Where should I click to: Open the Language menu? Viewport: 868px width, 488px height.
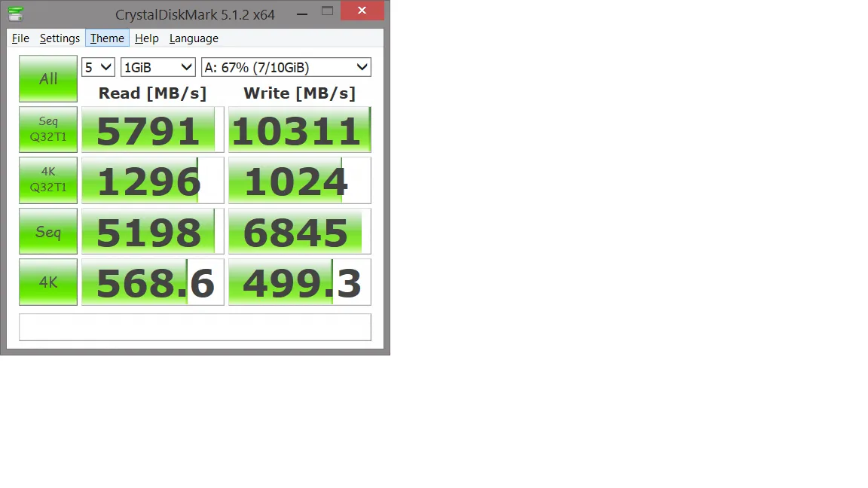click(194, 38)
